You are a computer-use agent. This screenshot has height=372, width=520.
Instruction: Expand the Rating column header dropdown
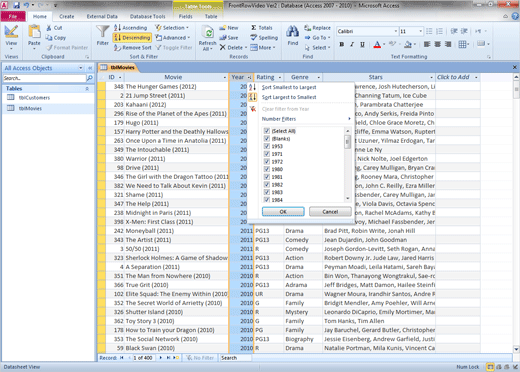point(280,77)
